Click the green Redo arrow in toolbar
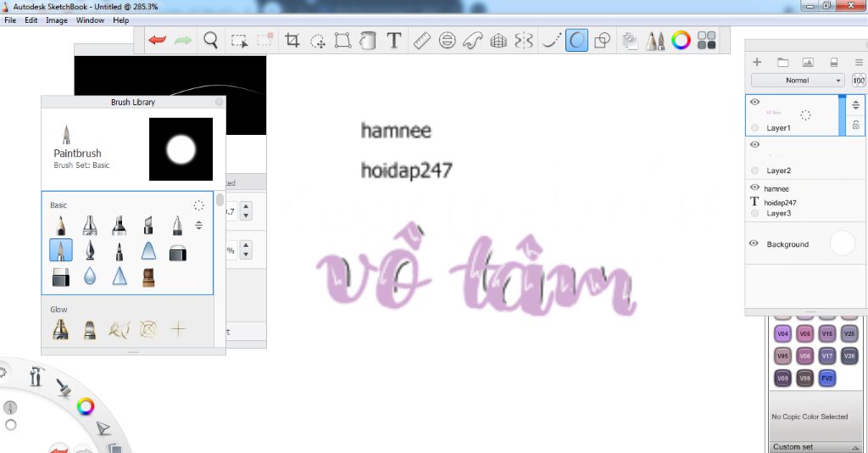Viewport: 868px width, 453px height. (183, 40)
